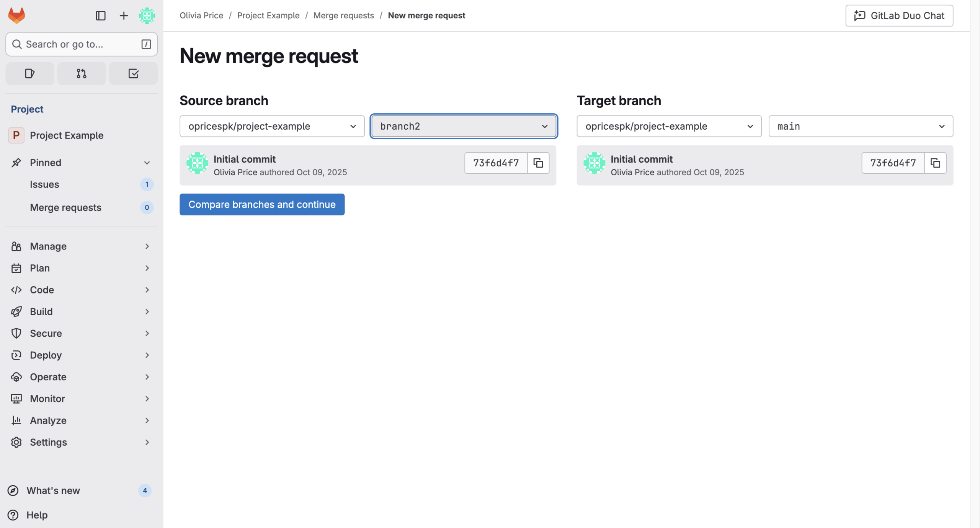This screenshot has width=980, height=528.
Task: Copy target branch commit SHA
Action: pyautogui.click(x=935, y=163)
